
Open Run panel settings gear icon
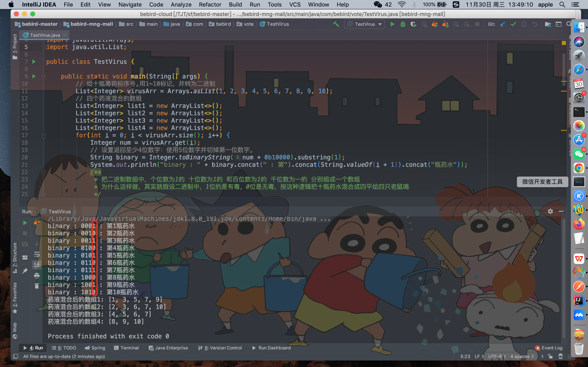click(x=550, y=211)
